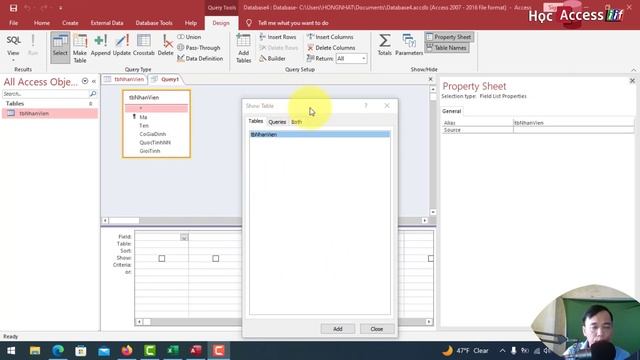Click Tell me what you want to do
This screenshot has height=360, width=640.
(293, 23)
